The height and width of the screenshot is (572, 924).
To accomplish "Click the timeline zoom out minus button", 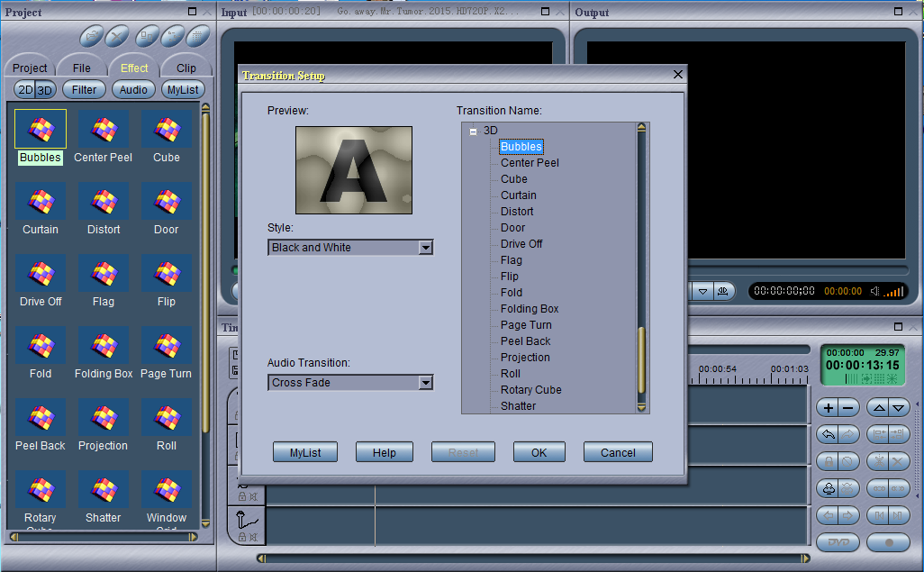I will point(848,408).
